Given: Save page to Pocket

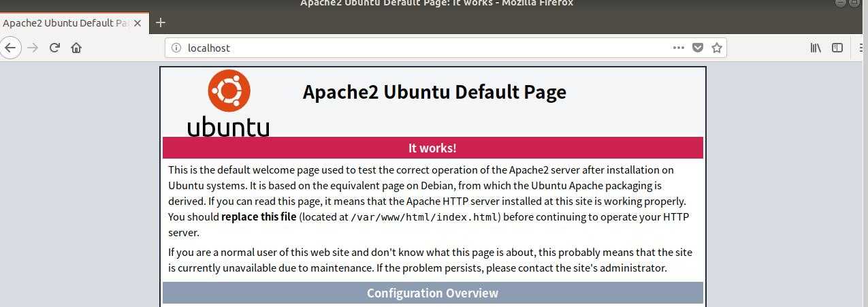Looking at the screenshot, I should pyautogui.click(x=697, y=48).
